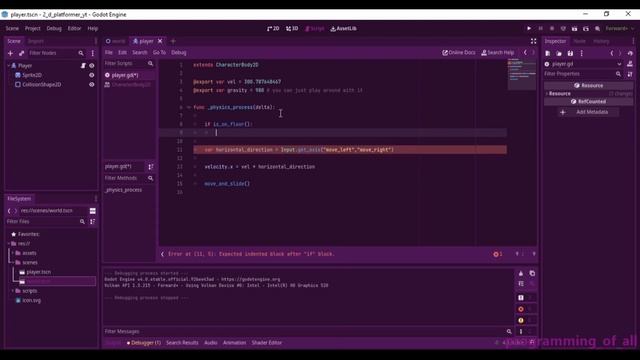Select the Import dock tab
640x360 pixels.
[x=36, y=41]
